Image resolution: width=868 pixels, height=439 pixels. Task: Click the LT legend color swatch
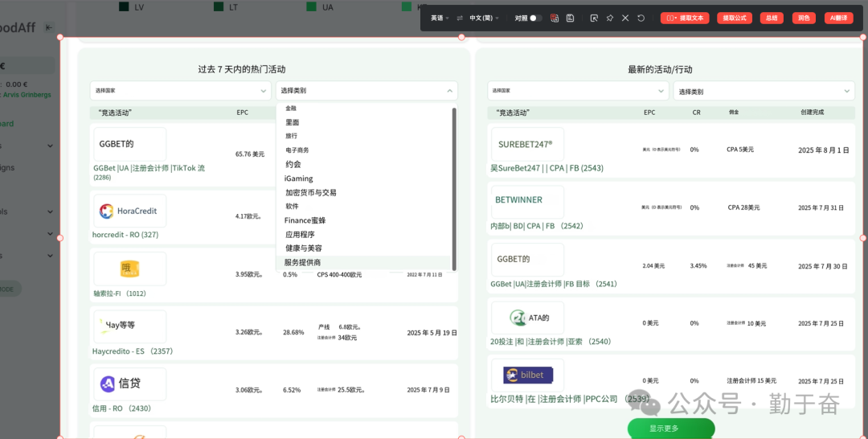219,6
